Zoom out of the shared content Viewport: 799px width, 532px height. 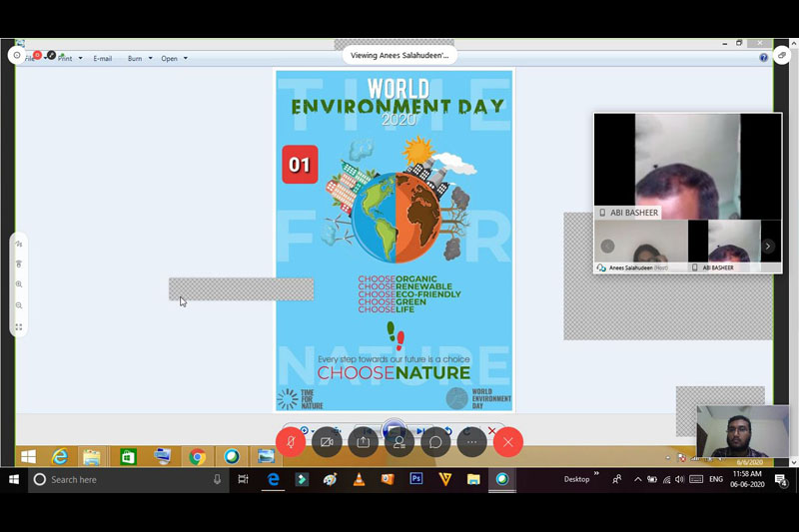(x=19, y=305)
